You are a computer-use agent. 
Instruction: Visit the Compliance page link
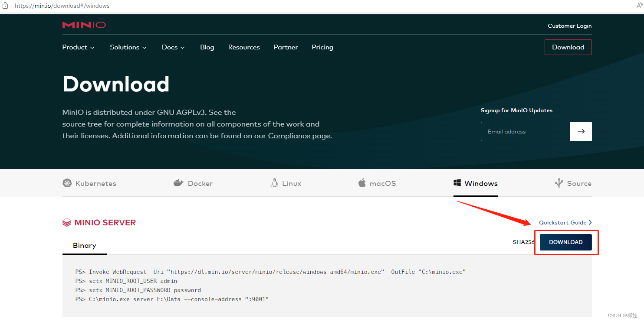click(299, 136)
